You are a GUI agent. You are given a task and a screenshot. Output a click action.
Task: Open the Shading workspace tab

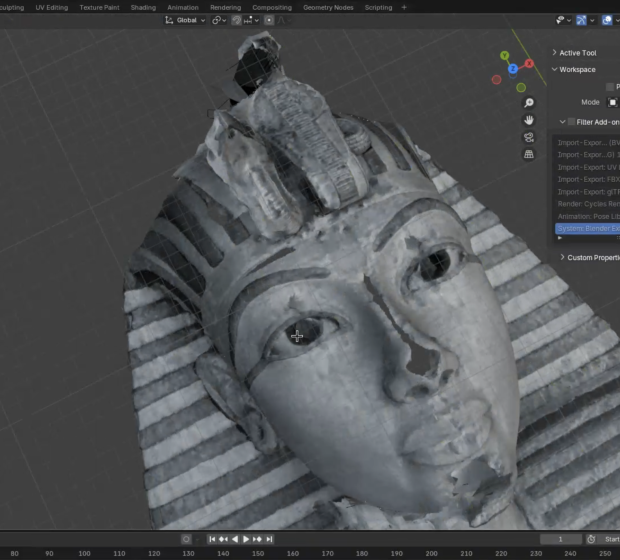click(x=143, y=7)
